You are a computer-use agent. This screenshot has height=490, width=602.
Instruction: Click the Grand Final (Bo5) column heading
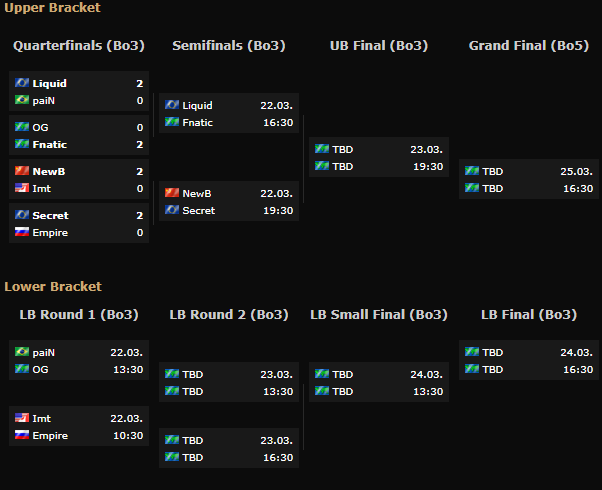pos(529,45)
